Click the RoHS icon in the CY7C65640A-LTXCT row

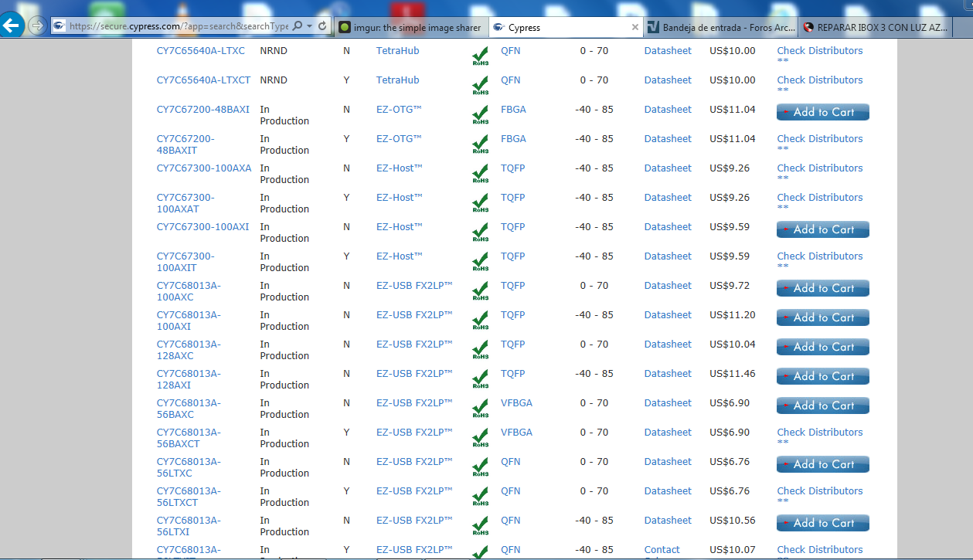[480, 86]
